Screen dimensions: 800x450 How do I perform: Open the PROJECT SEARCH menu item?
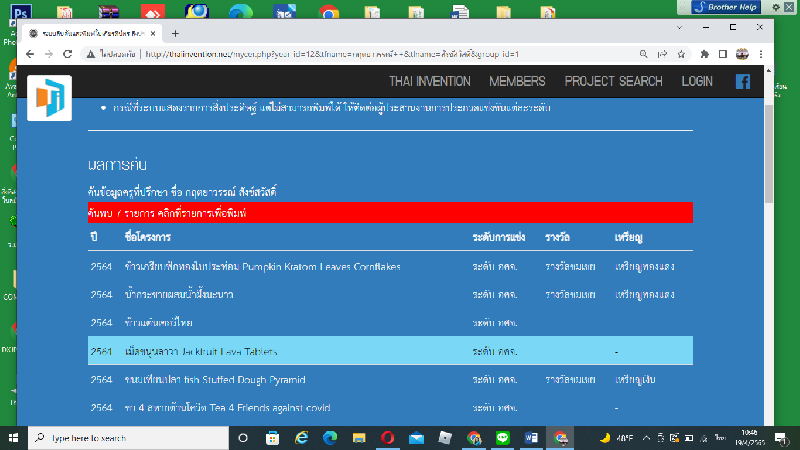pos(613,82)
